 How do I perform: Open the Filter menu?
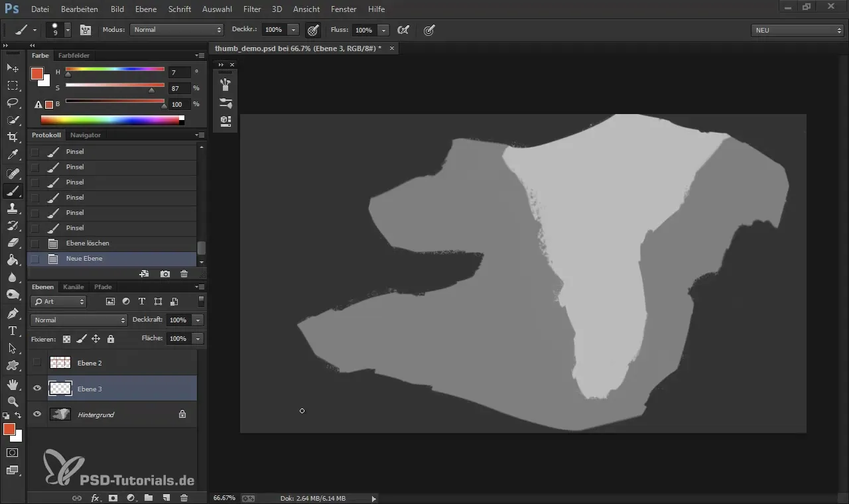pos(252,9)
